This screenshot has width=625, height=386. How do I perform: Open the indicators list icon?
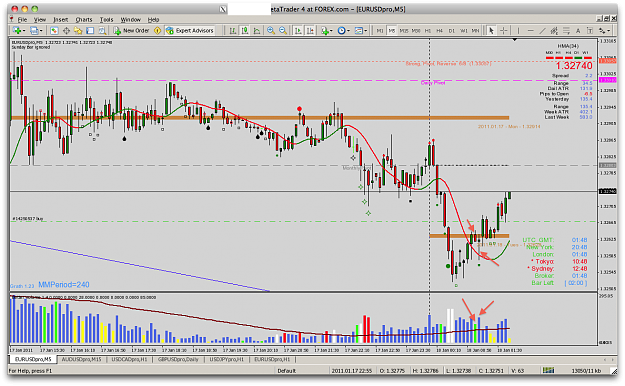pos(325,31)
